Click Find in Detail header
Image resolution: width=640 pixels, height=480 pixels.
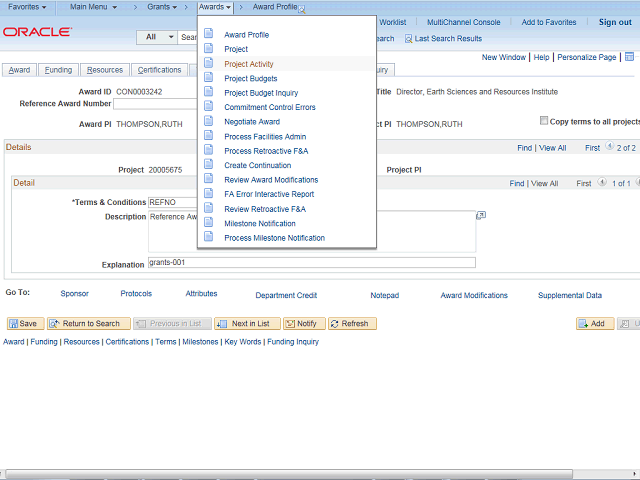point(516,183)
